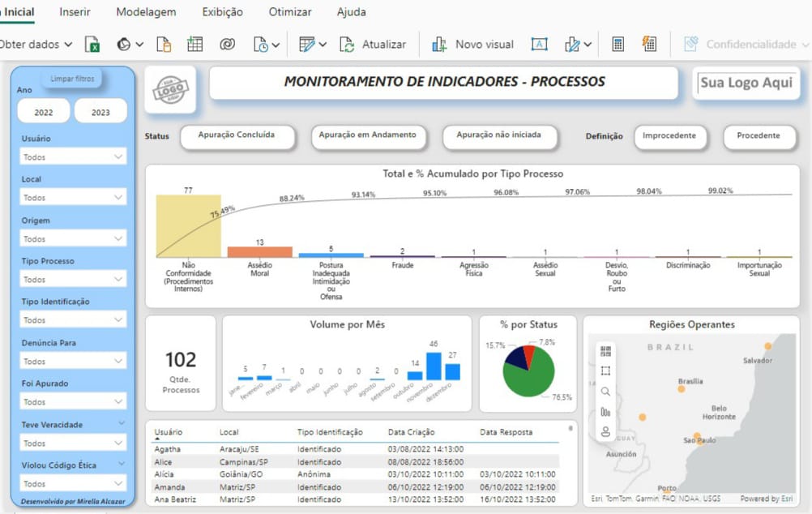Click the round LOGO stamp image
812x514 pixels.
[171, 90]
